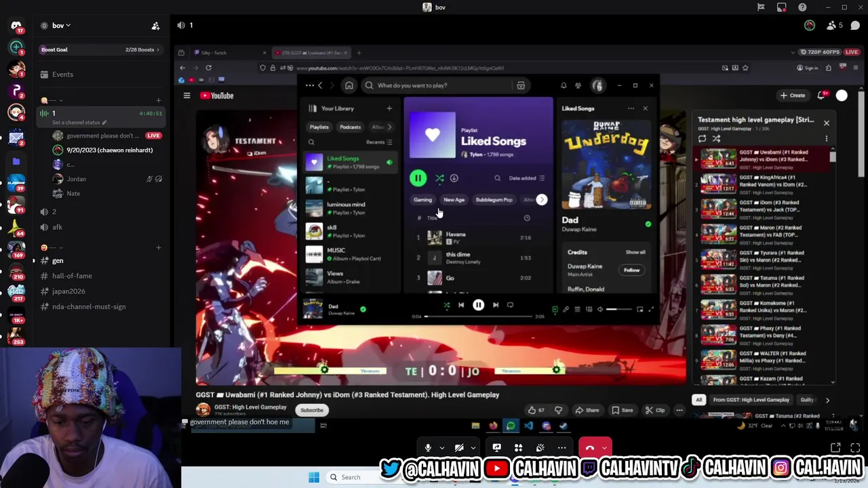Toggle the Dad song liked checkmark in player bar
This screenshot has width=868, height=488.
tap(363, 309)
